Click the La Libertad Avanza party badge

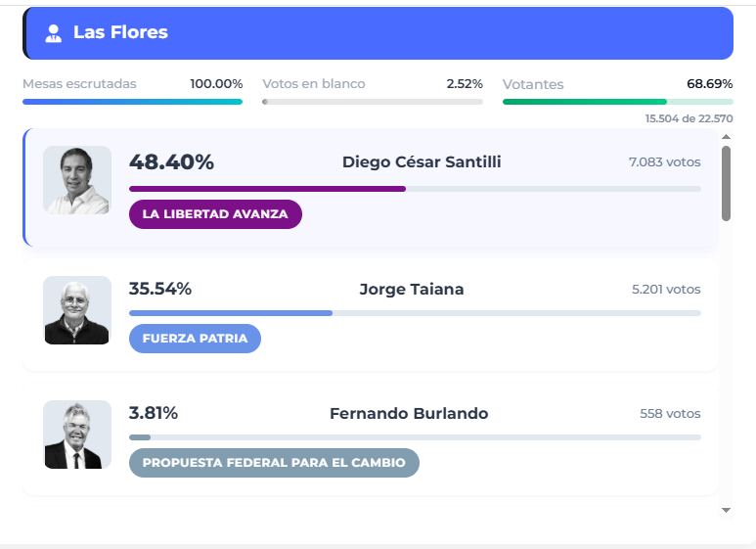[x=215, y=214]
